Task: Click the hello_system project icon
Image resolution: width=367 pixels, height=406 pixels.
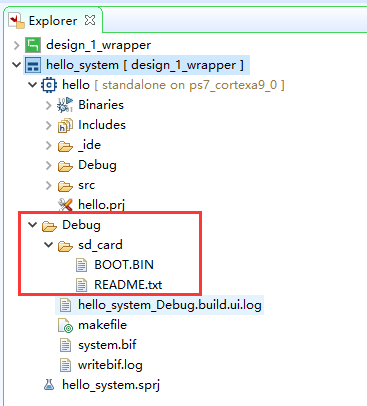Action: pyautogui.click(x=33, y=65)
